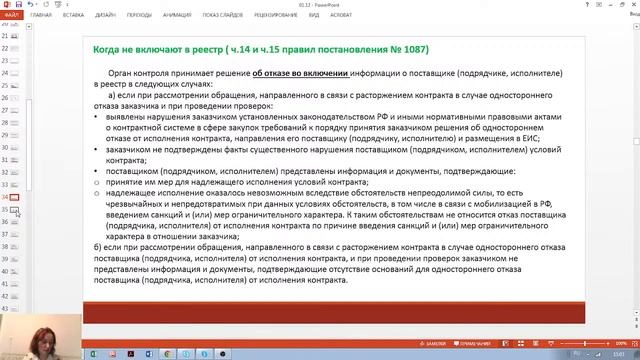Open the Chrome icon in the taskbar
Screen dimensions: 640x360
point(167,354)
